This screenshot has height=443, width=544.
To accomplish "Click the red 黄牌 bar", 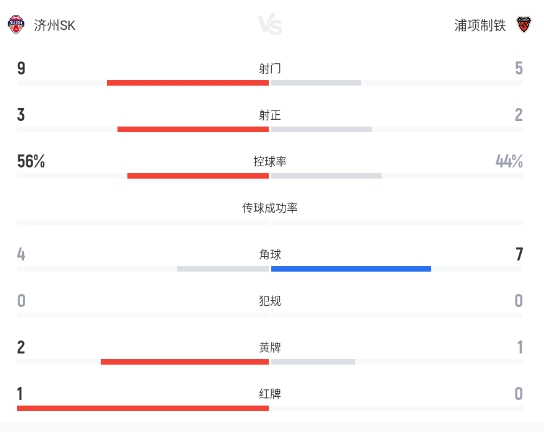I will tap(185, 362).
